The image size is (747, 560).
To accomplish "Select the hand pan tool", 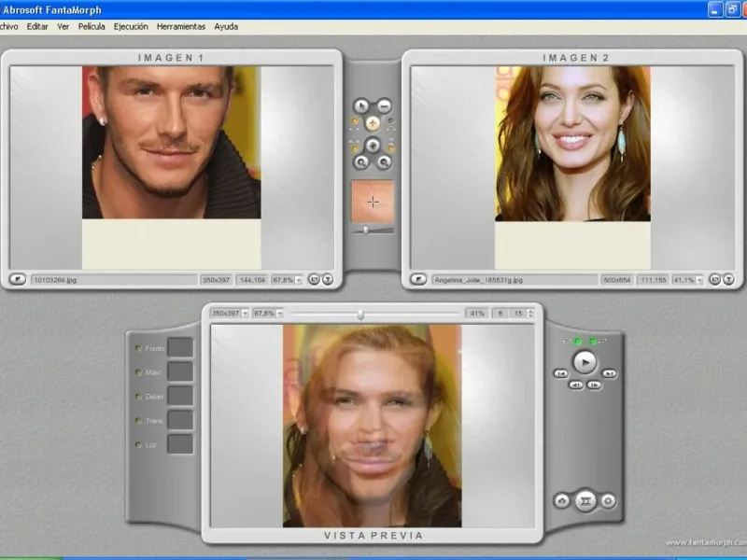I will [373, 144].
